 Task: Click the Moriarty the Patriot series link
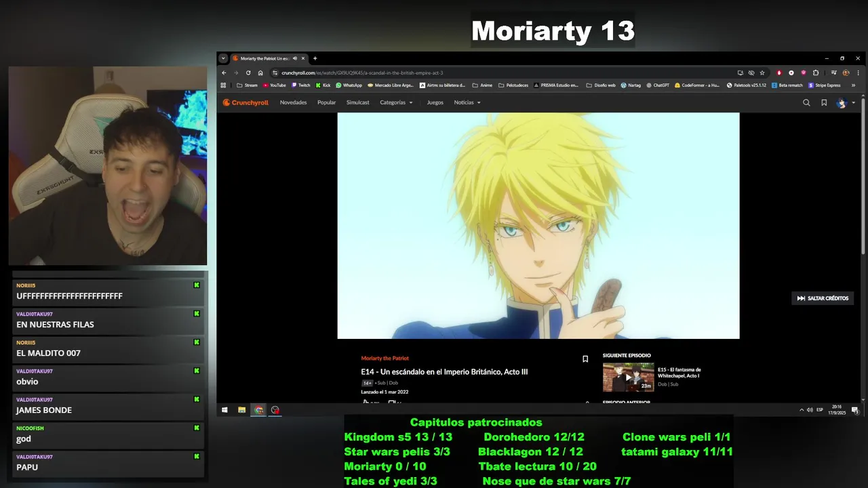[x=384, y=358]
